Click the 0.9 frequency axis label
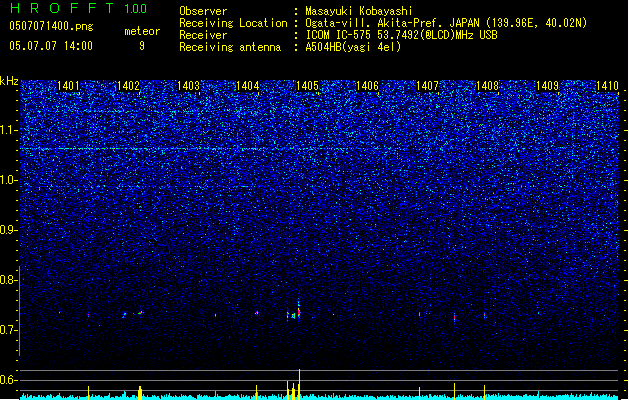Screen dimensions: 629x400 pos(8,230)
